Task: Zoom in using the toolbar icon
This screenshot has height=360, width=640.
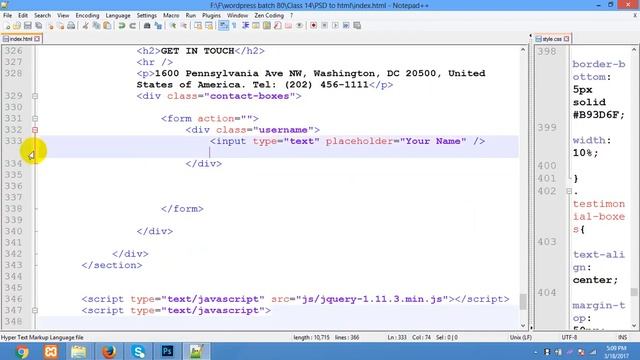Action: pyautogui.click(x=173, y=26)
